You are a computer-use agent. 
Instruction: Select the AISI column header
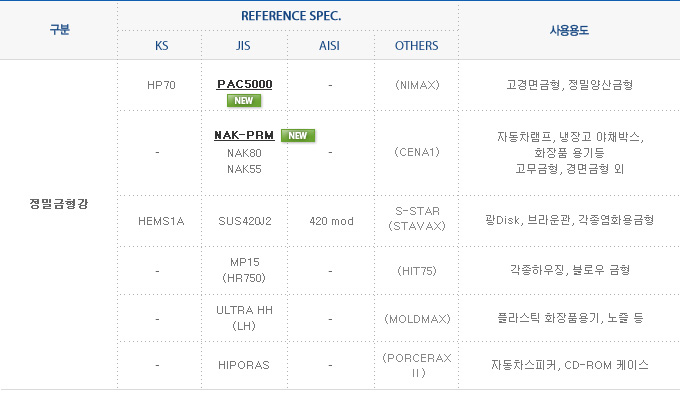(330, 46)
